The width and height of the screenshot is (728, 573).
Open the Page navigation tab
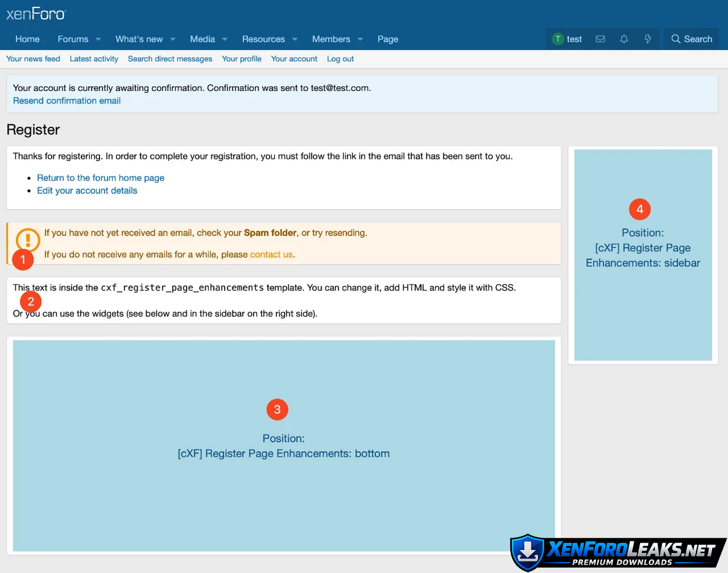[388, 39]
